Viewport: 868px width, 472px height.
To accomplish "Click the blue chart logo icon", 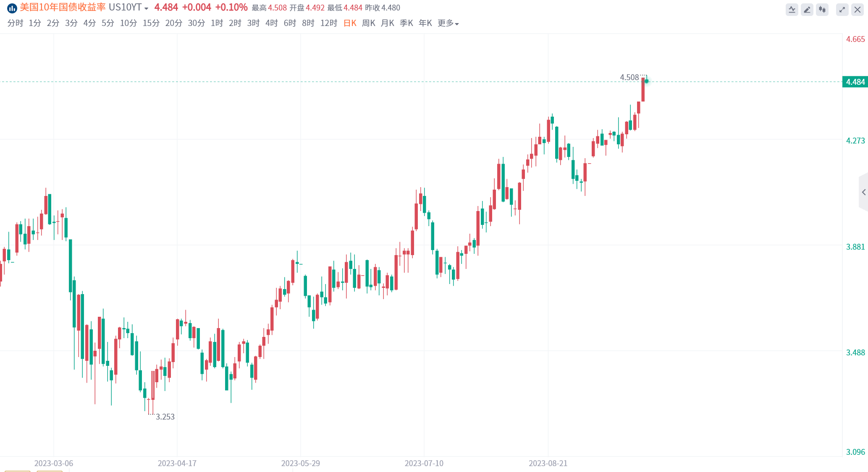I will pyautogui.click(x=12, y=8).
